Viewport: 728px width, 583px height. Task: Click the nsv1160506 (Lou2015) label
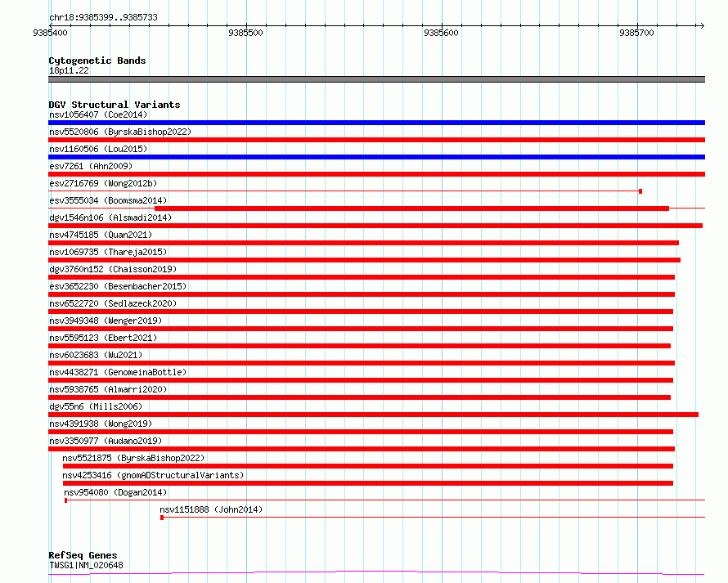tap(98, 149)
